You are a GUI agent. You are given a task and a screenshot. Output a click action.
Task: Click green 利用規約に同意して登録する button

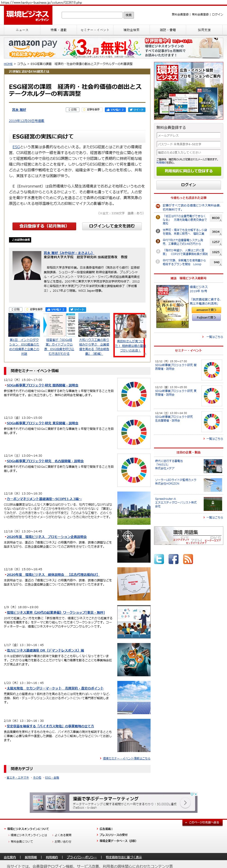[189, 171]
